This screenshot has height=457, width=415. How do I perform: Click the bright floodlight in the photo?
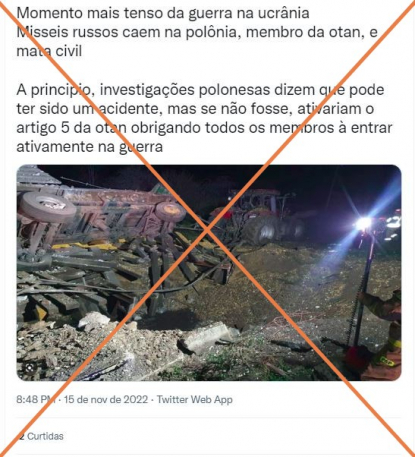(x=363, y=223)
